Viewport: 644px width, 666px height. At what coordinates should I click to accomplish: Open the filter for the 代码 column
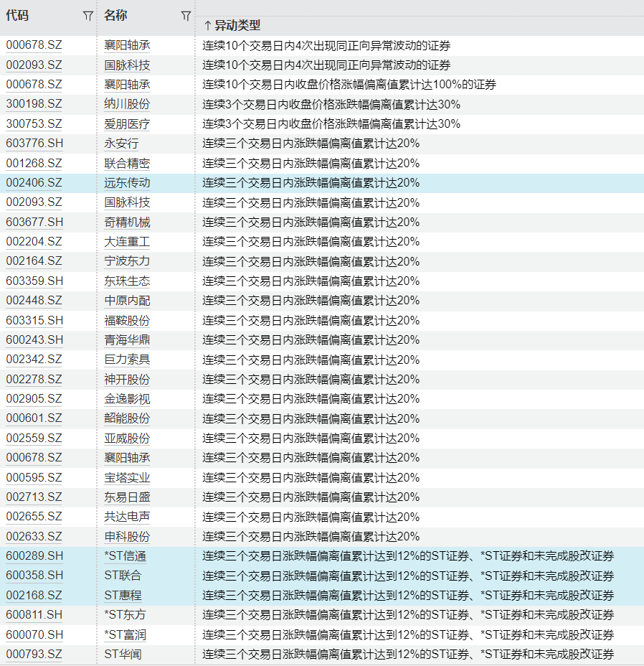tap(87, 16)
